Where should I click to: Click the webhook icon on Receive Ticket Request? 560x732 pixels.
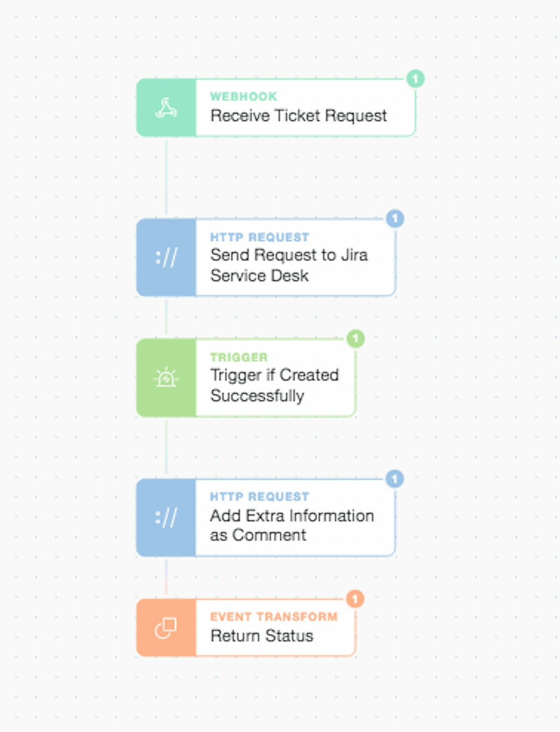166,108
